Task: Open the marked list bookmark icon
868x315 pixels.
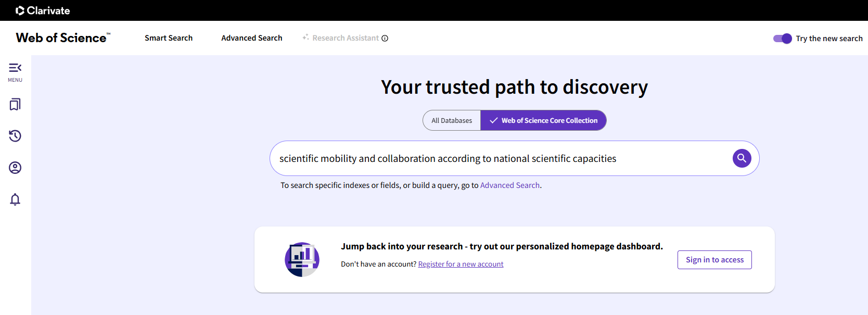Action: pyautogui.click(x=15, y=105)
